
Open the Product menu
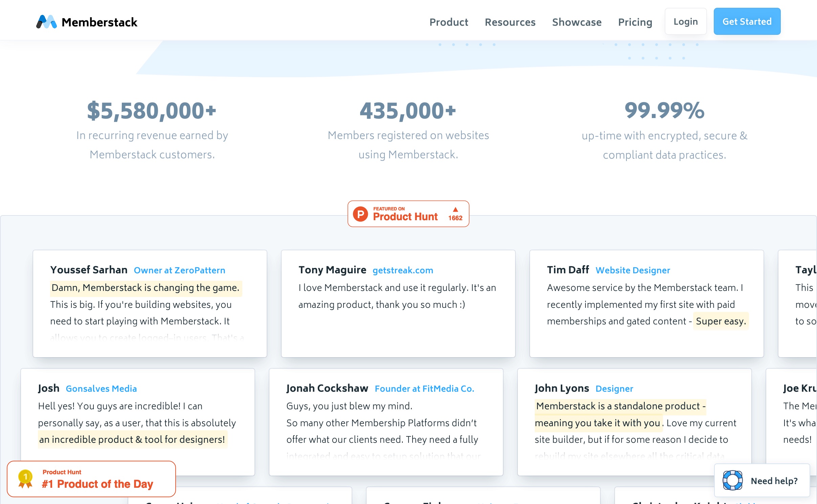(x=449, y=22)
